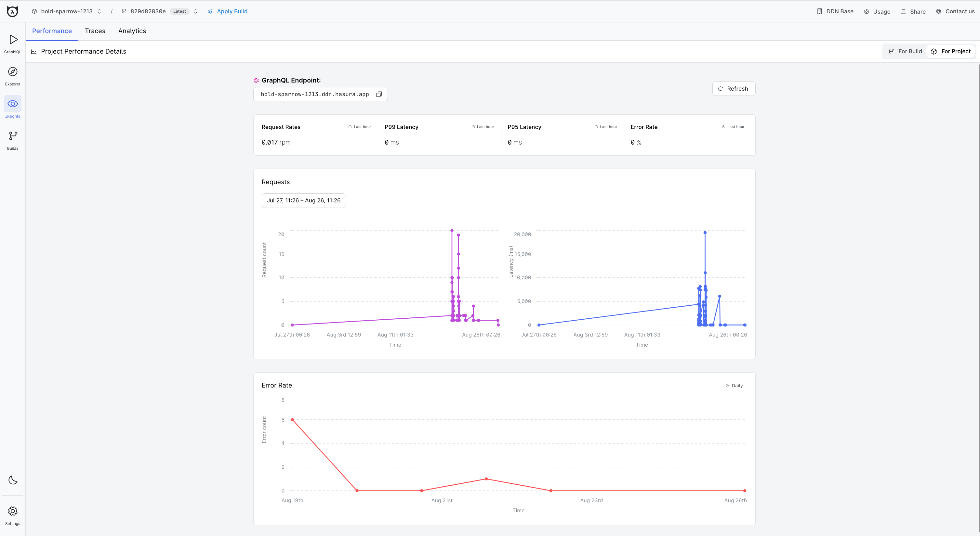The width and height of the screenshot is (980, 536).
Task: Click the GraphQL endpoint URL field
Action: (320, 94)
